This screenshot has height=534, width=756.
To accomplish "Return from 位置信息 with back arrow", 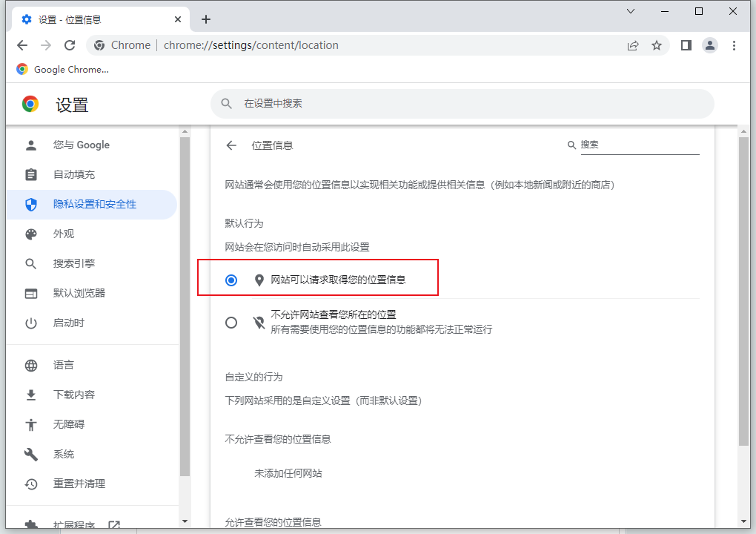I will click(231, 145).
